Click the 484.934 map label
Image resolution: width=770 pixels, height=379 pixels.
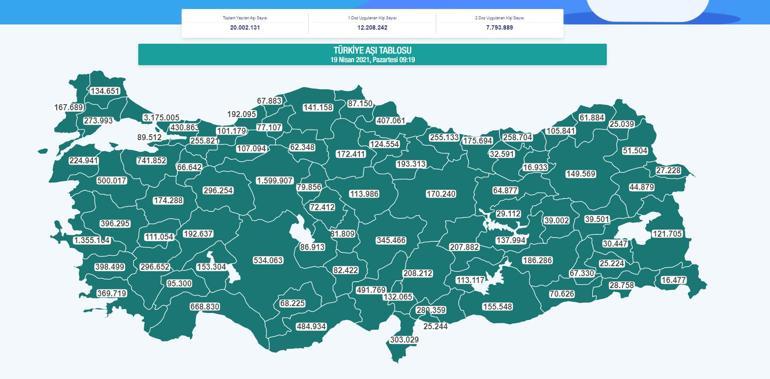click(x=311, y=326)
